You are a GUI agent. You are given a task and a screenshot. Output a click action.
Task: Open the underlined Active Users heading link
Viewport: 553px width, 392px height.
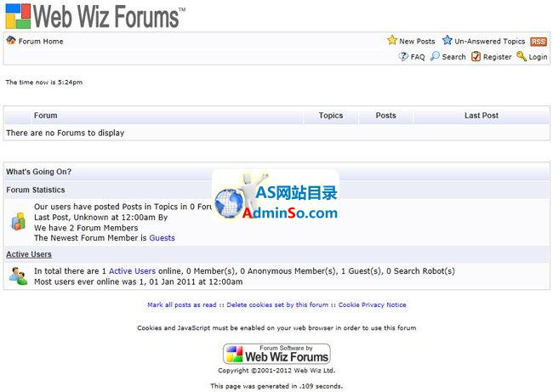tap(29, 254)
